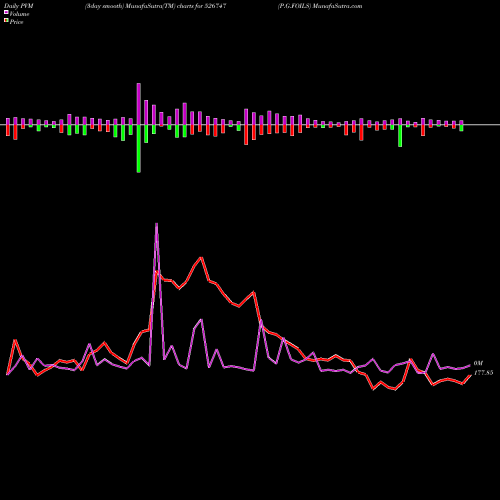Click the '0M' volume value label
This screenshot has width=500, height=500.
point(478,363)
